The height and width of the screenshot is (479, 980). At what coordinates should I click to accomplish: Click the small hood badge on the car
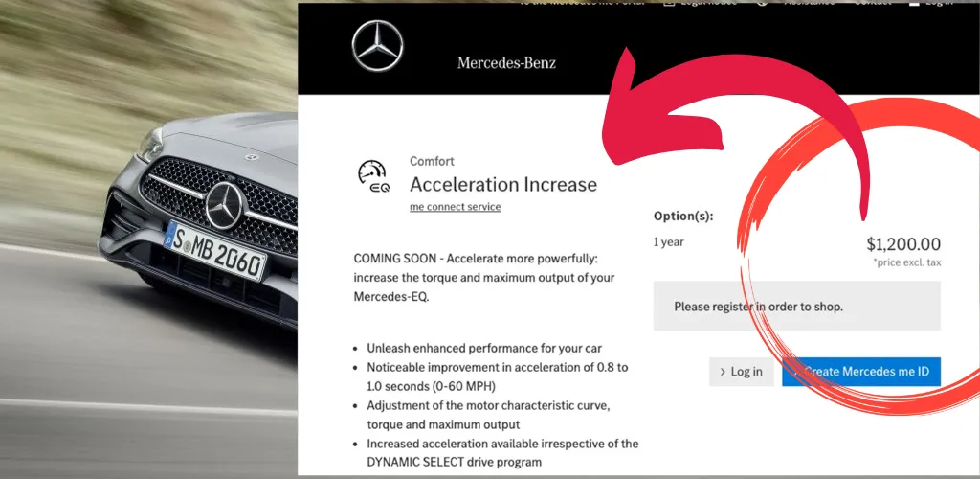tap(251, 156)
